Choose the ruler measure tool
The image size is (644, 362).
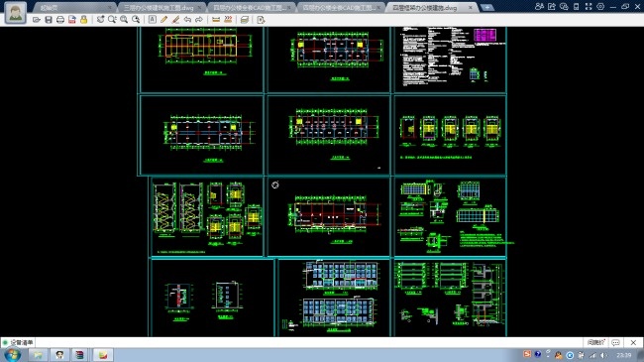coord(216,19)
